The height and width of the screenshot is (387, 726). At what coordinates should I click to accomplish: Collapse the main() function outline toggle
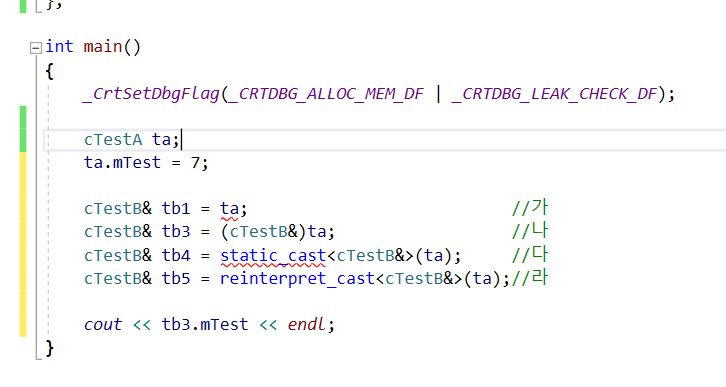click(36, 48)
